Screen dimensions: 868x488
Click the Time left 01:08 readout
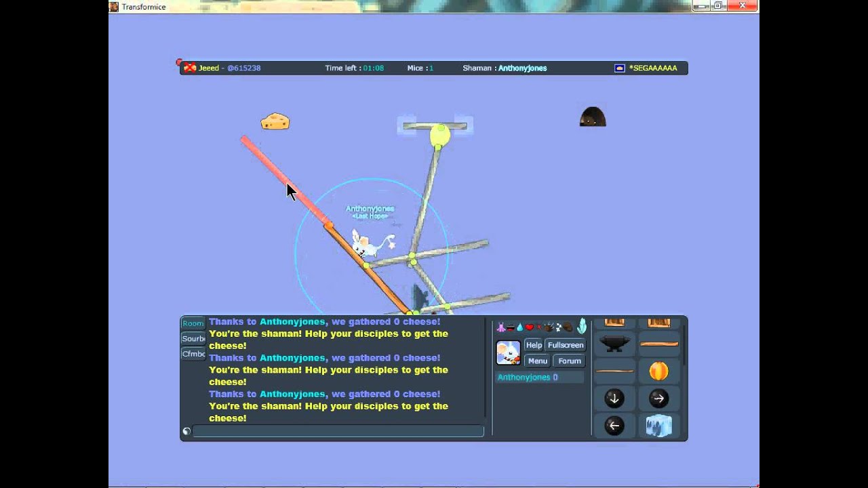click(355, 68)
